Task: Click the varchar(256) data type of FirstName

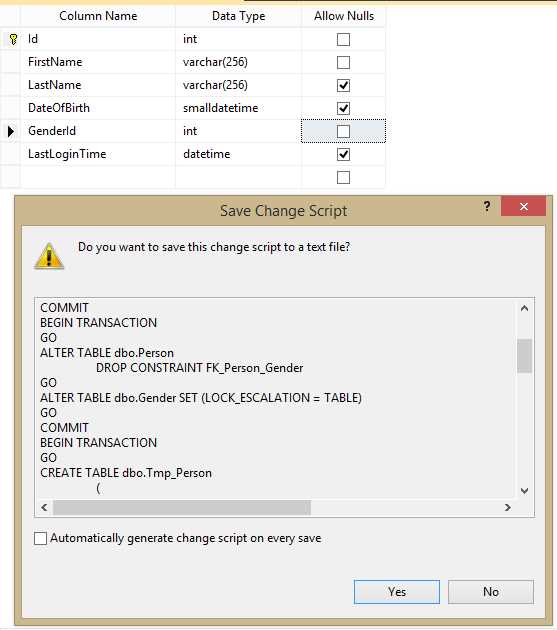Action: point(239,62)
